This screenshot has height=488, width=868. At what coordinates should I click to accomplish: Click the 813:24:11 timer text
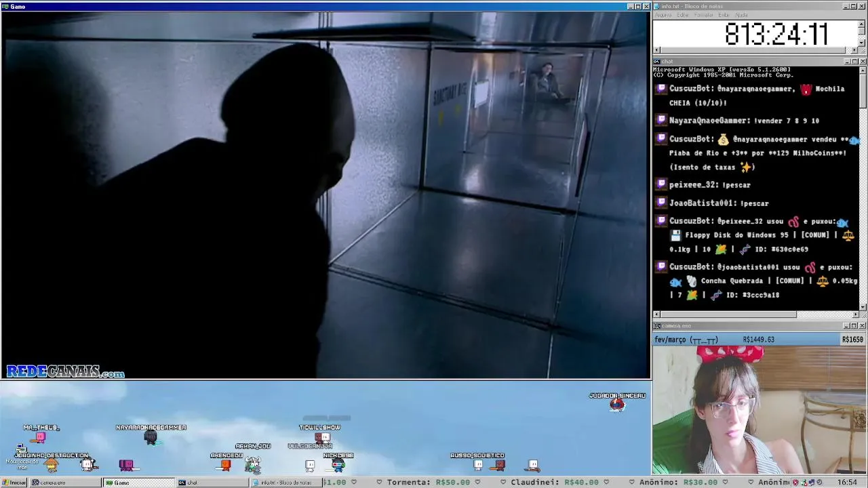(x=776, y=34)
